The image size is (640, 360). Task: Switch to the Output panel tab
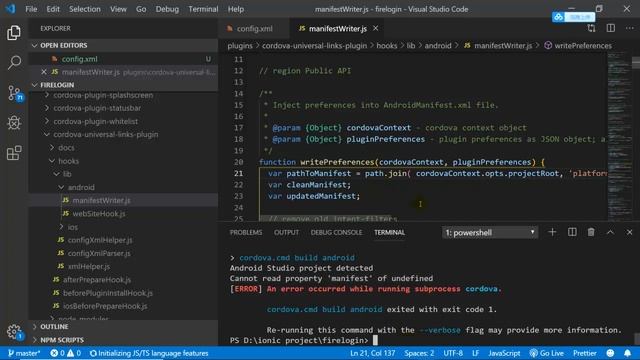tap(286, 232)
